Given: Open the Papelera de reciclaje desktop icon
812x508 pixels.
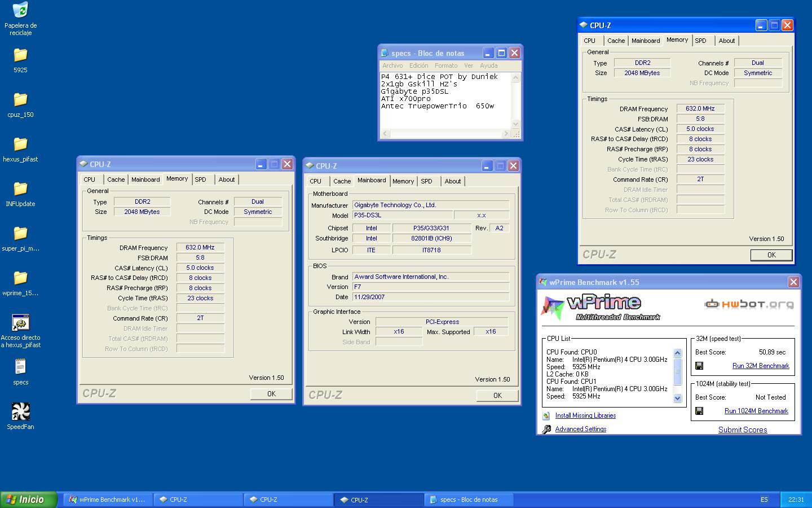Looking at the screenshot, I should click(x=20, y=10).
